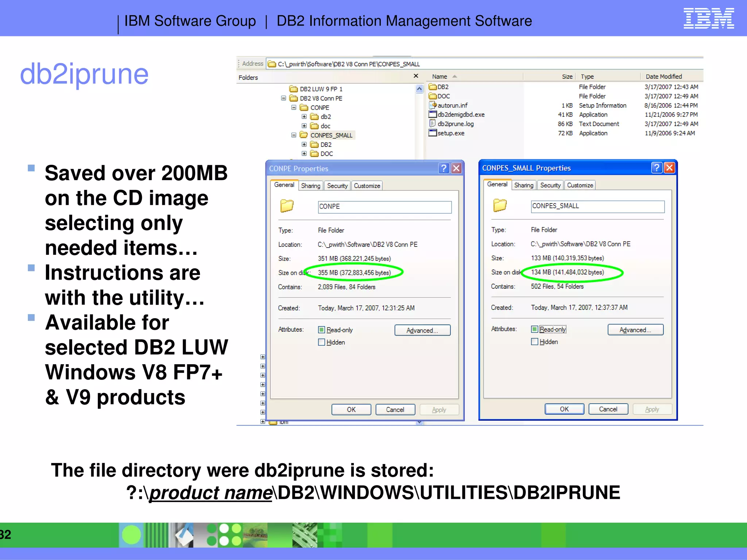Screen dimensions: 747x560
Task: Click the IBM logo in the header
Action: (x=709, y=18)
